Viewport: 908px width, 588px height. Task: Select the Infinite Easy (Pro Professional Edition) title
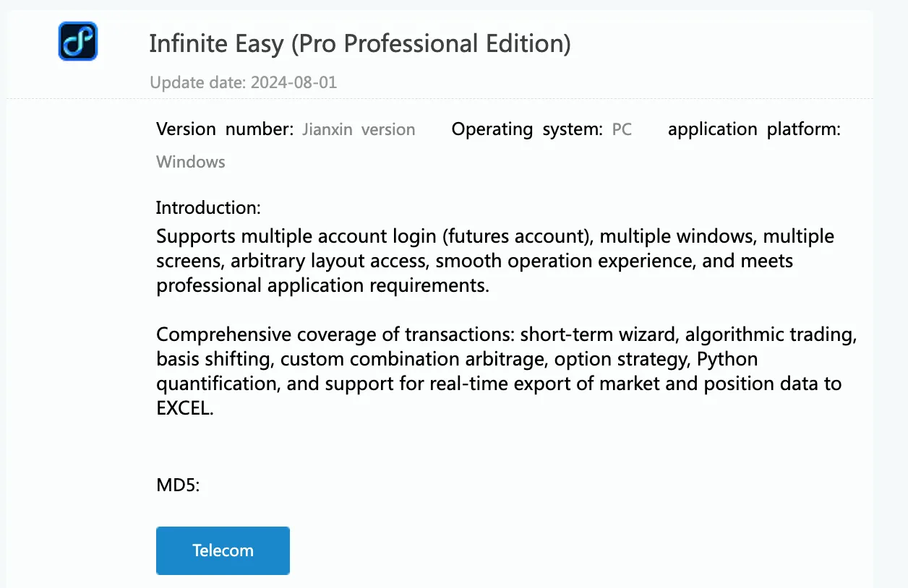pyautogui.click(x=360, y=43)
